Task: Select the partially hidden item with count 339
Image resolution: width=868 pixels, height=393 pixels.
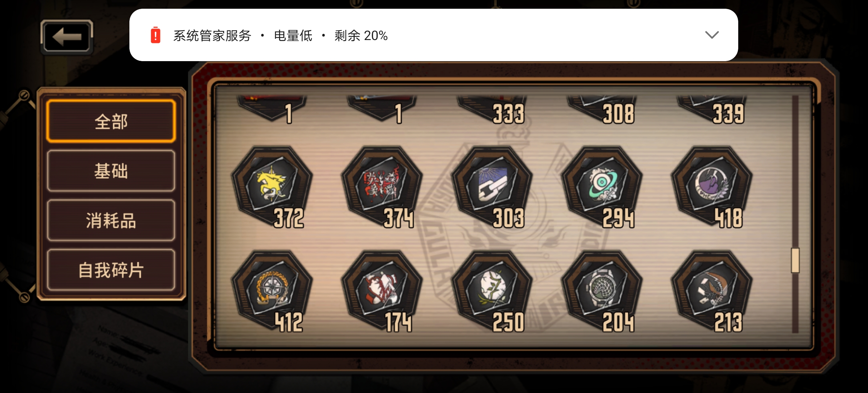Action: click(x=712, y=109)
